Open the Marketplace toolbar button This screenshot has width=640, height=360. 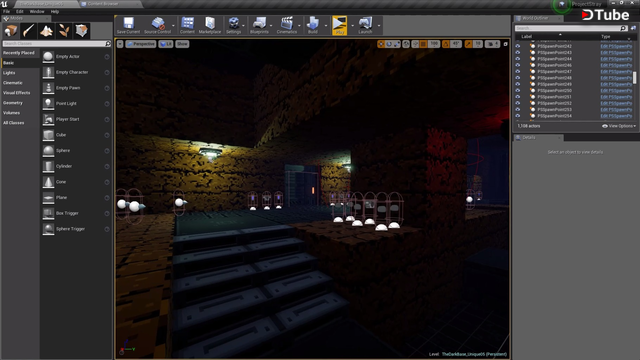click(210, 25)
